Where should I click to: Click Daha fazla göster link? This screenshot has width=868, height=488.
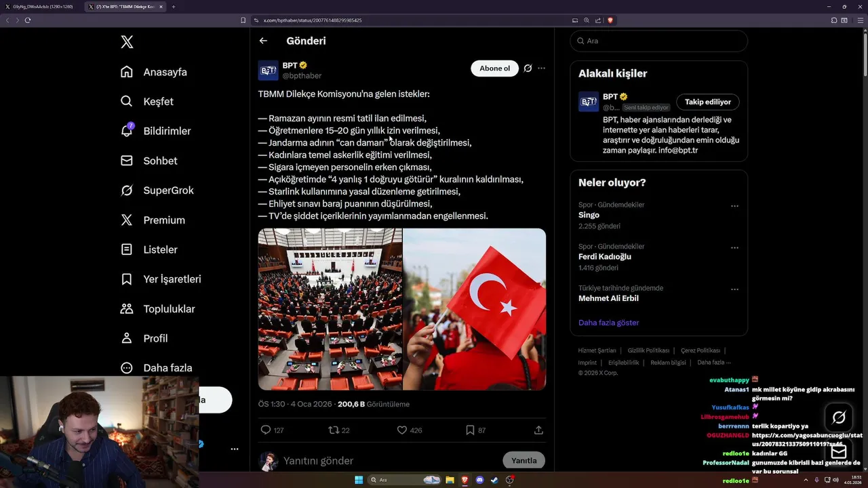click(608, 323)
